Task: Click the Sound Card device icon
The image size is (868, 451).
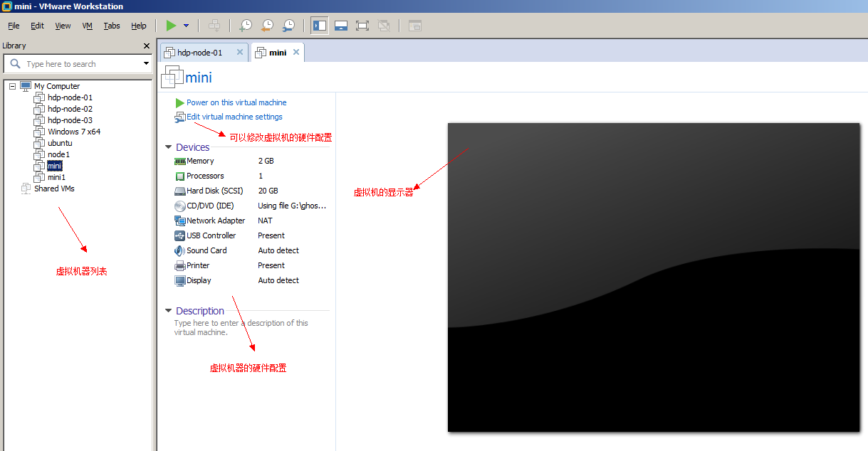Action: pos(180,250)
